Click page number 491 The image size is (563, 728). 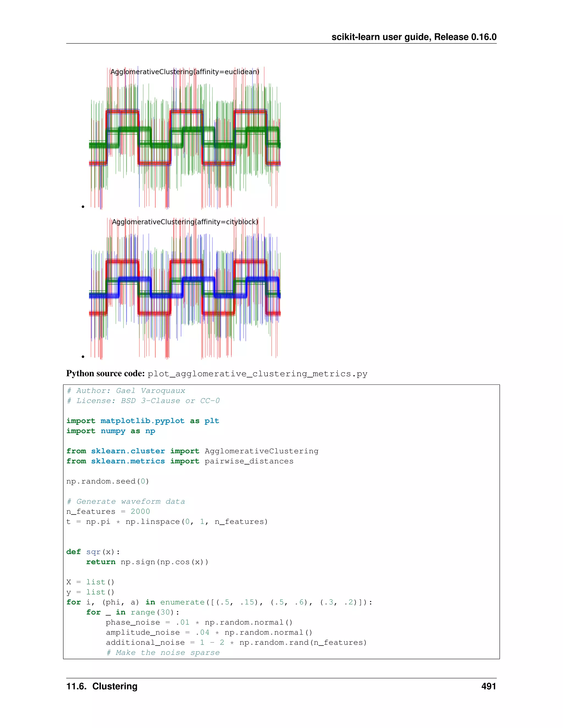coord(489,686)
